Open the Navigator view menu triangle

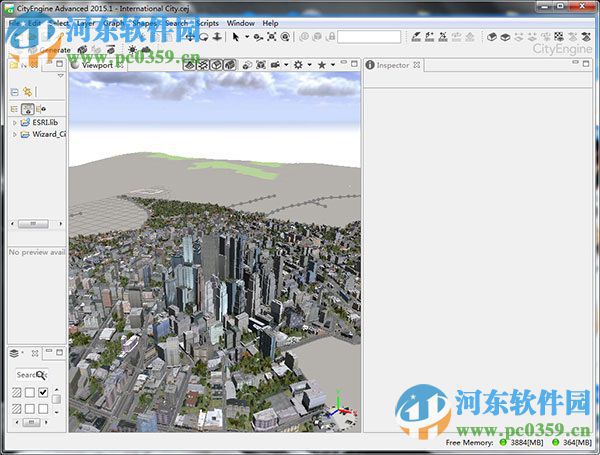pos(60,76)
